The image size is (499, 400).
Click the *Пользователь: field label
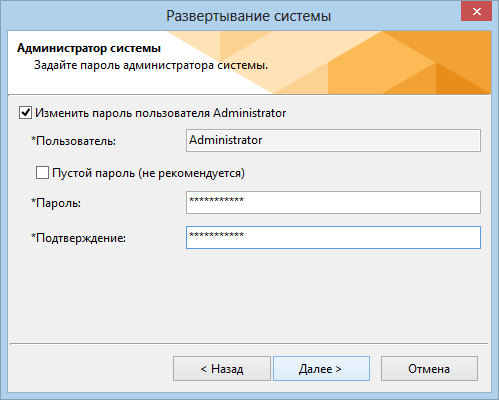click(73, 141)
